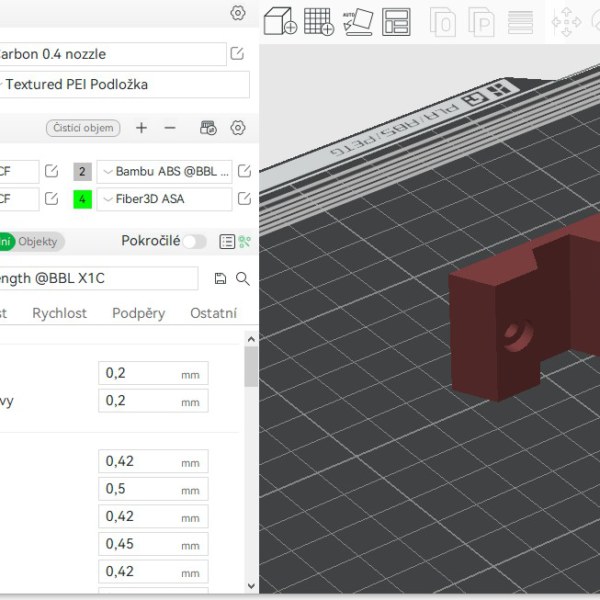Click the Auto orient icon
This screenshot has width=600, height=600.
point(357,20)
